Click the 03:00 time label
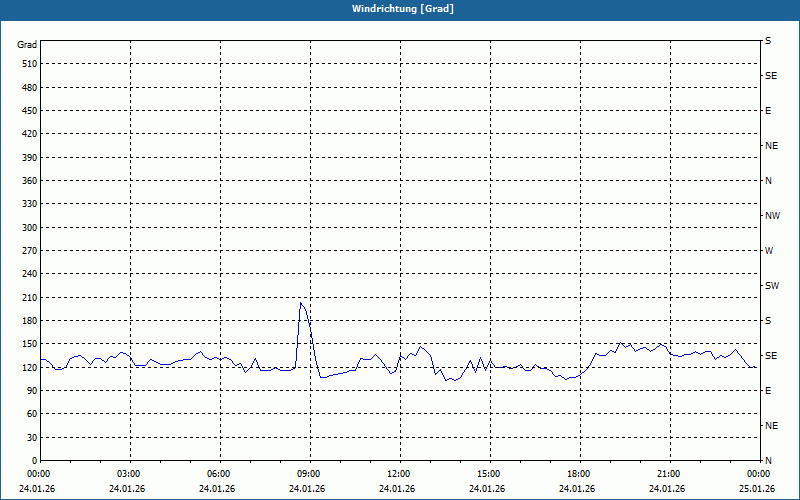The image size is (800, 500). [129, 474]
